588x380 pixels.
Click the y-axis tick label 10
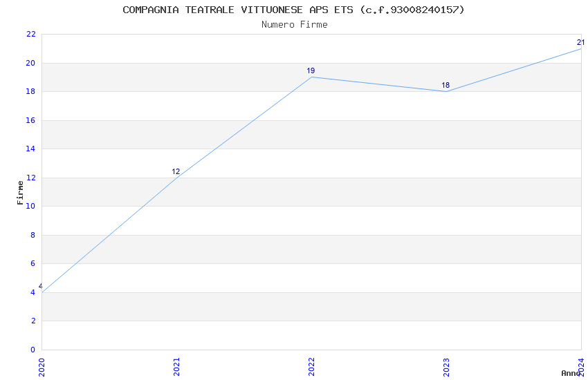[30, 206]
